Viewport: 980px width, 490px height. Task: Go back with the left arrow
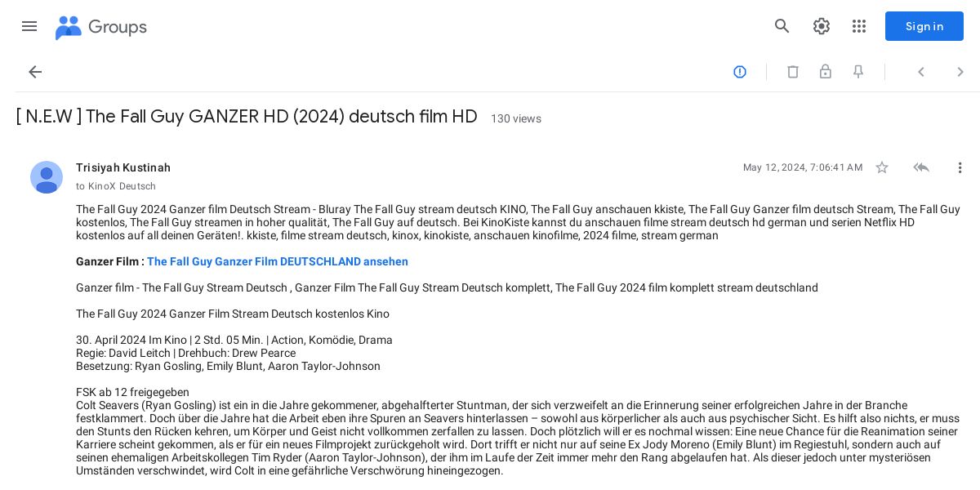(x=35, y=72)
